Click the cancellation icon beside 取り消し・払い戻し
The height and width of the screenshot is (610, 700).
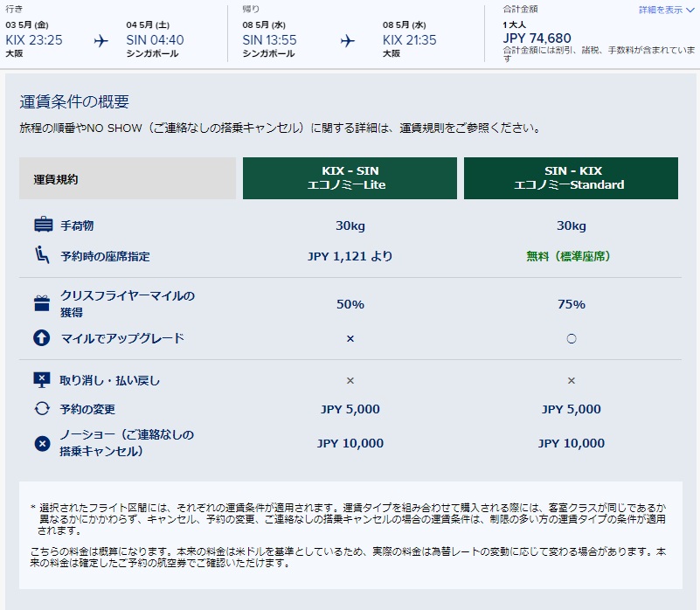click(x=42, y=380)
